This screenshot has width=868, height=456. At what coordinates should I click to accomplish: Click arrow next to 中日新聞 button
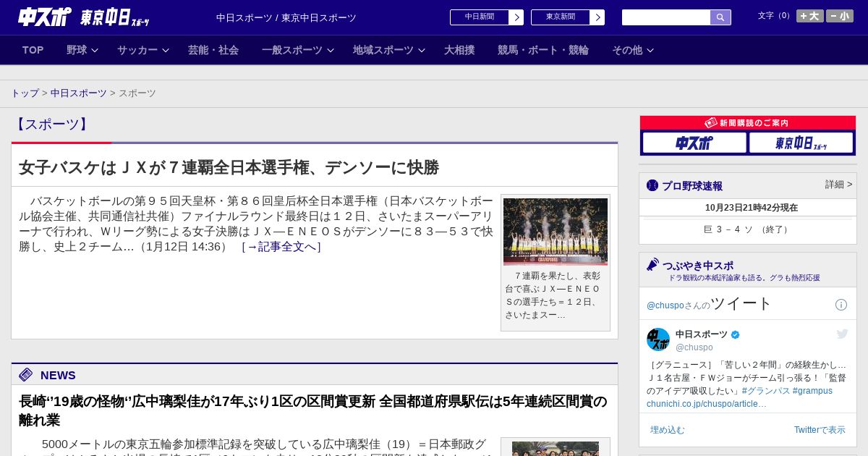(516, 17)
